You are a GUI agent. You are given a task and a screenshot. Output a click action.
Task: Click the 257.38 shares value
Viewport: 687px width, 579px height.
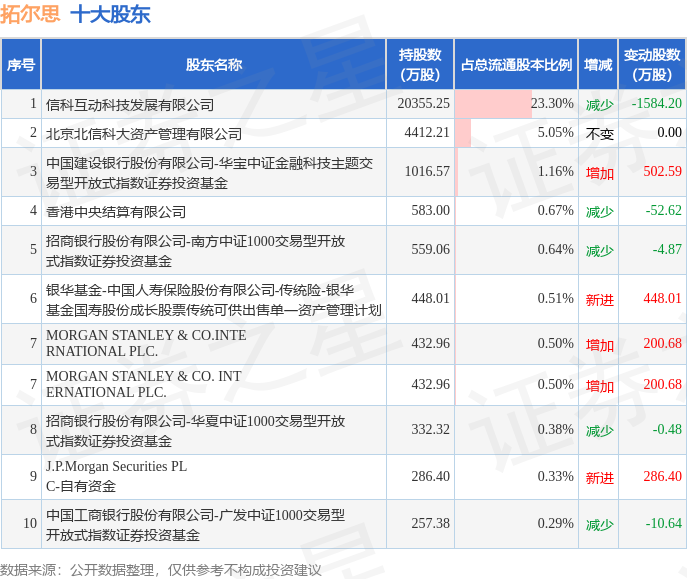(x=431, y=523)
